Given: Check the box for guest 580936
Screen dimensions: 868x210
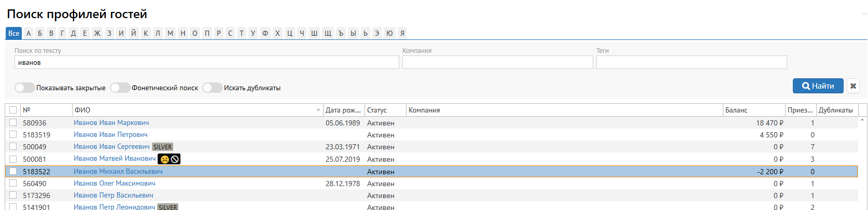Looking at the screenshot, I should click(13, 123).
